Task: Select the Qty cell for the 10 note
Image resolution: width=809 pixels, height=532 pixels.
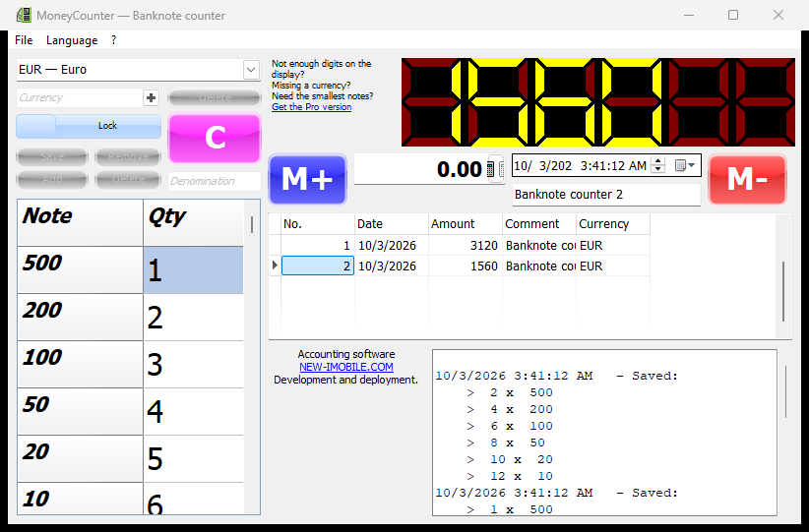Action: [x=193, y=499]
